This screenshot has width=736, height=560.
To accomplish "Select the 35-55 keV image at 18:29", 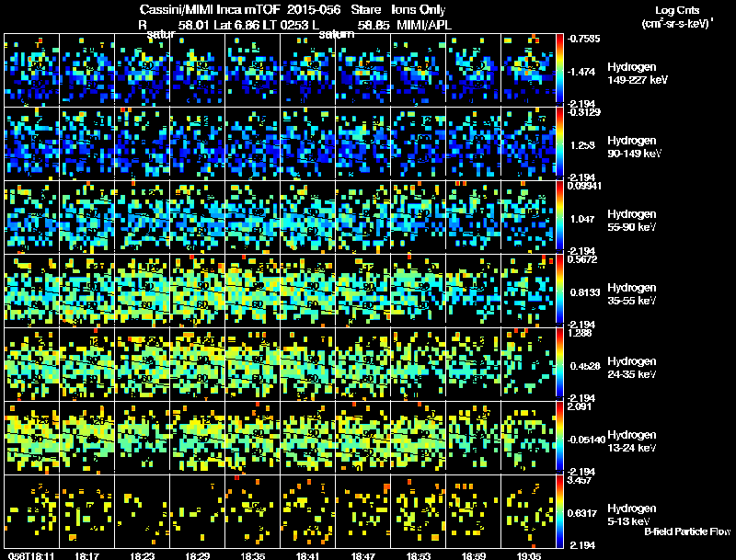I will coord(197,291).
